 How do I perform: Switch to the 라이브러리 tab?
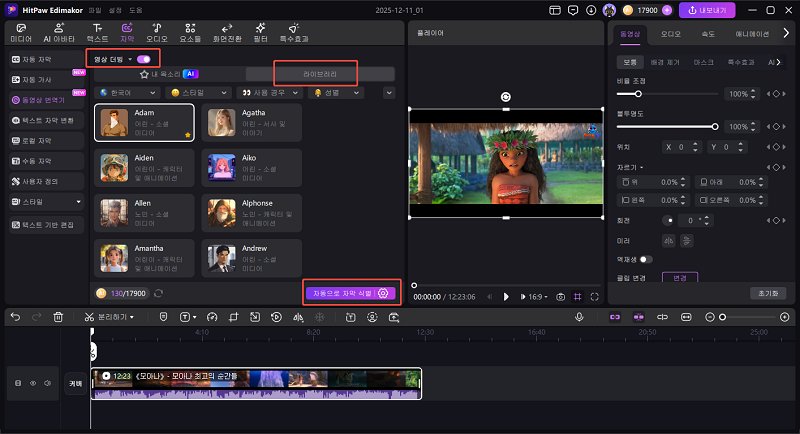[320, 74]
